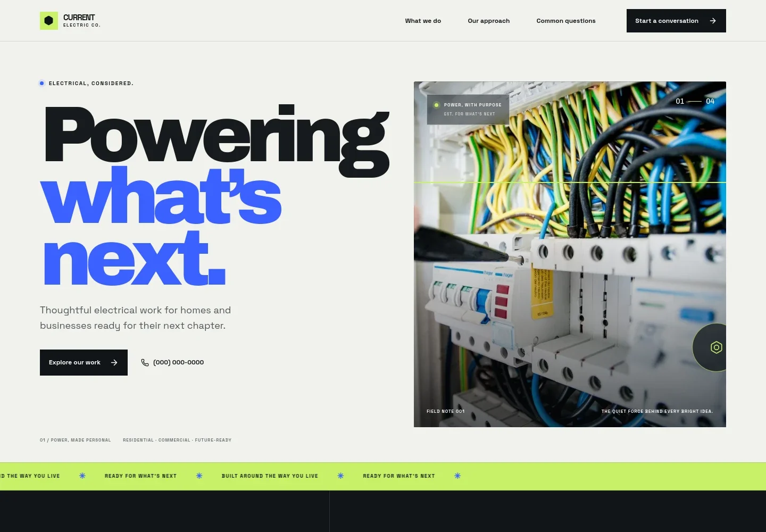Viewport: 766px width, 532px height.
Task: Click the Explore our work button
Action: point(84,362)
